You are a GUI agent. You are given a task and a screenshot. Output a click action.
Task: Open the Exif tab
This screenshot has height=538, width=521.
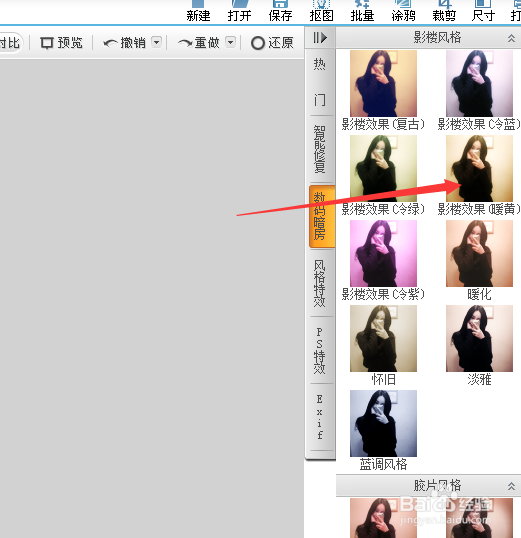(320, 417)
